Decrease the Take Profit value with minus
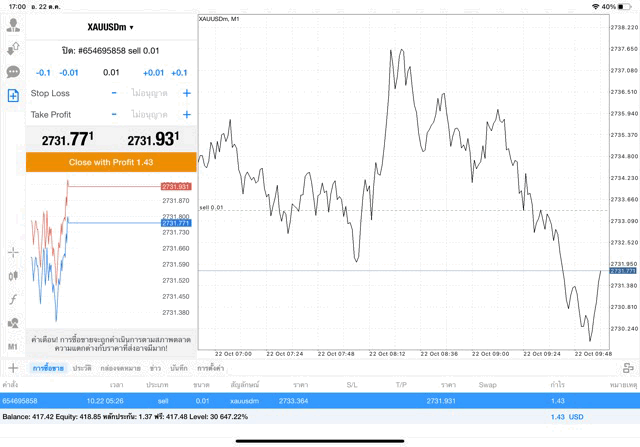Viewport: 640px width, 447px height. [x=114, y=115]
